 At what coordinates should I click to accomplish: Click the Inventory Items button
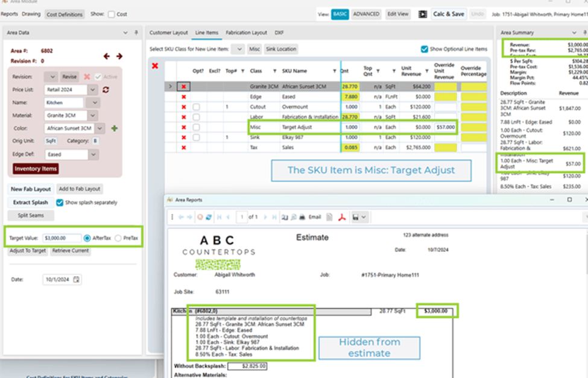click(36, 169)
